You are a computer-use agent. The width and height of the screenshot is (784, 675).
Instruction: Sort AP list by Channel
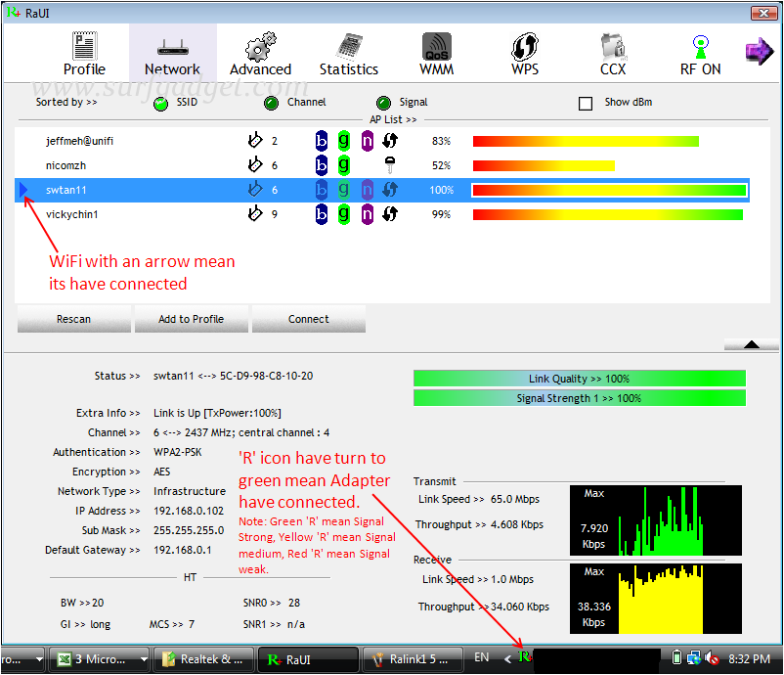click(271, 104)
